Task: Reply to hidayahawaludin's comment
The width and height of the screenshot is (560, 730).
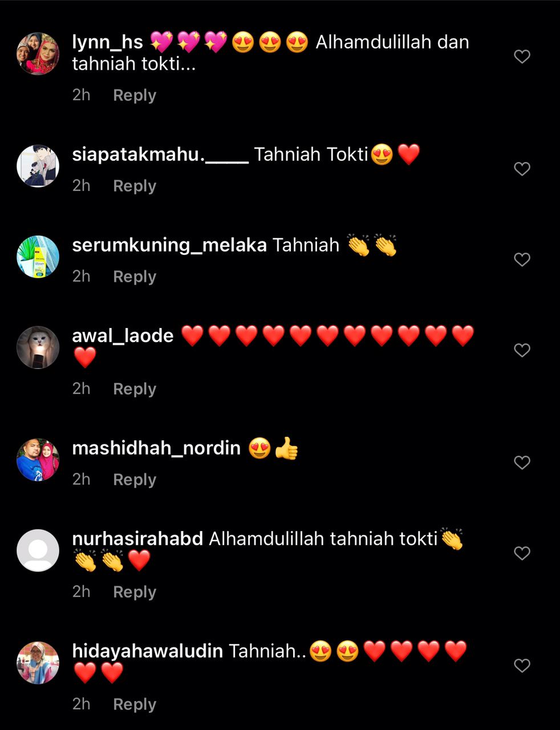Action: pos(135,704)
